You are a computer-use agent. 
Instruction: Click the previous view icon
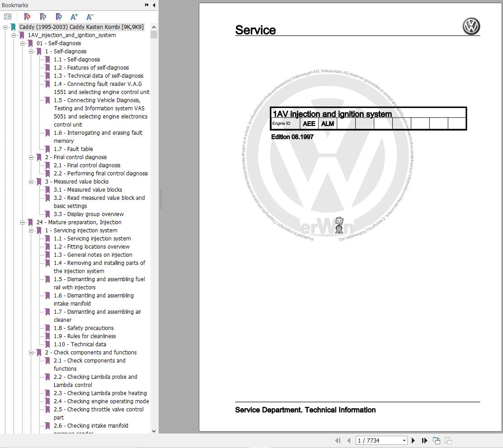436,441
